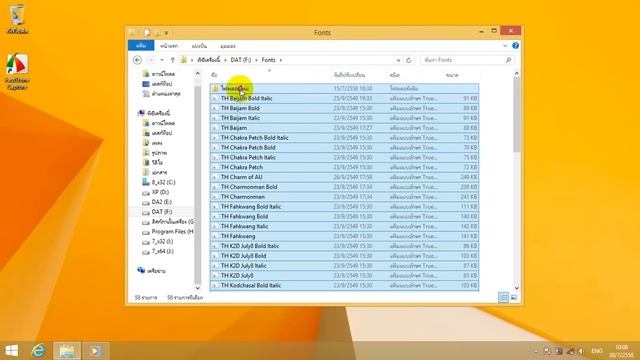Open address bar history dropdown

pyautogui.click(x=398, y=60)
